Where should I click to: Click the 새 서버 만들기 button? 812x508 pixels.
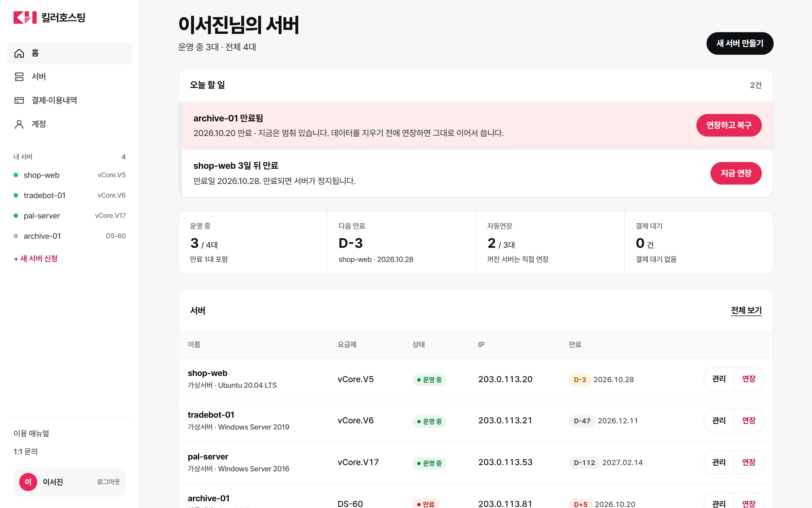pyautogui.click(x=740, y=43)
